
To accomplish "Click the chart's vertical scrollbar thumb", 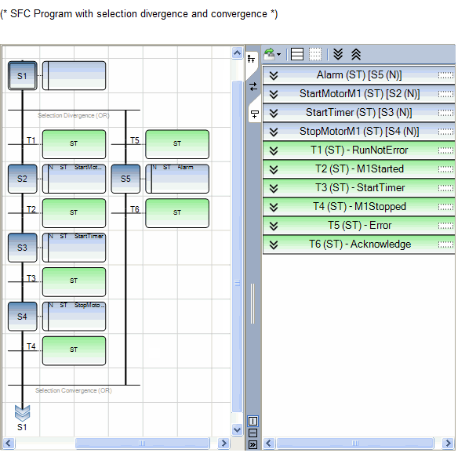I will point(237,246).
